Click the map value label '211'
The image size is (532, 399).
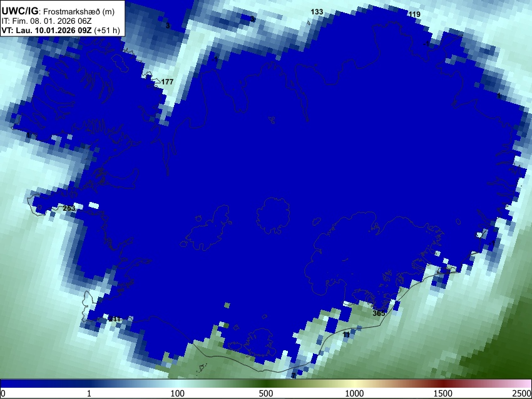(115, 319)
